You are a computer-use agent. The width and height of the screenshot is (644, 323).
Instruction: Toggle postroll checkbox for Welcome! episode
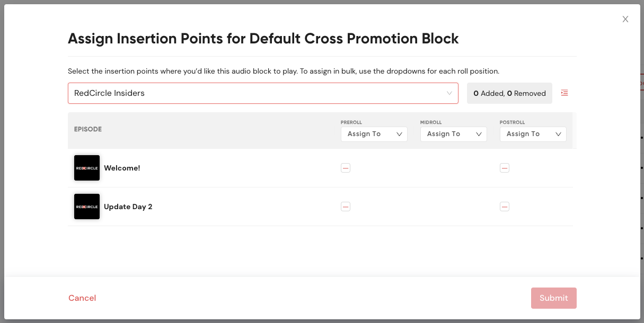coord(505,168)
